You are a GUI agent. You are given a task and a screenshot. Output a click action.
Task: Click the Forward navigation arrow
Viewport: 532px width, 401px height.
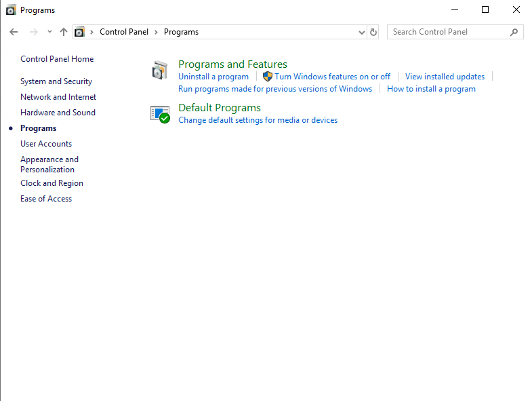pyautogui.click(x=34, y=32)
